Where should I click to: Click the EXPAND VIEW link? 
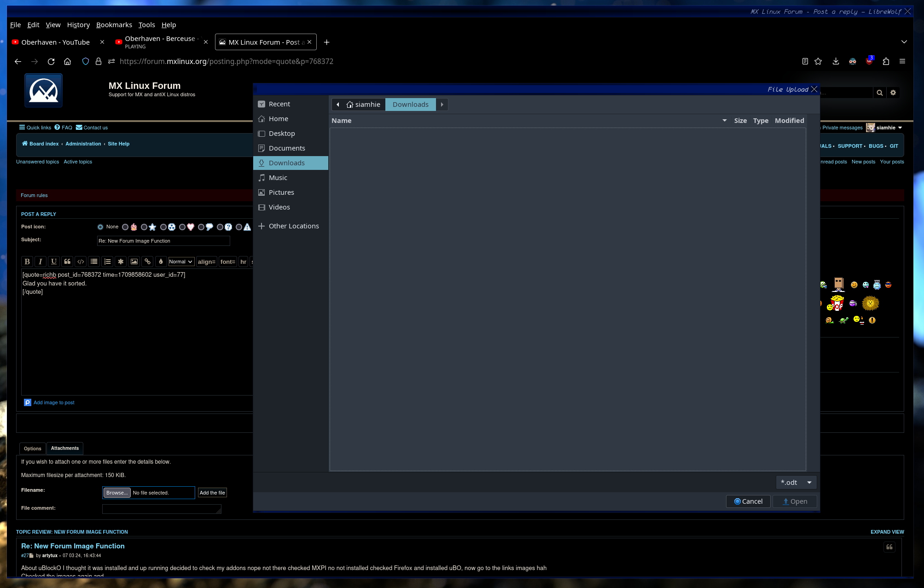point(887,532)
